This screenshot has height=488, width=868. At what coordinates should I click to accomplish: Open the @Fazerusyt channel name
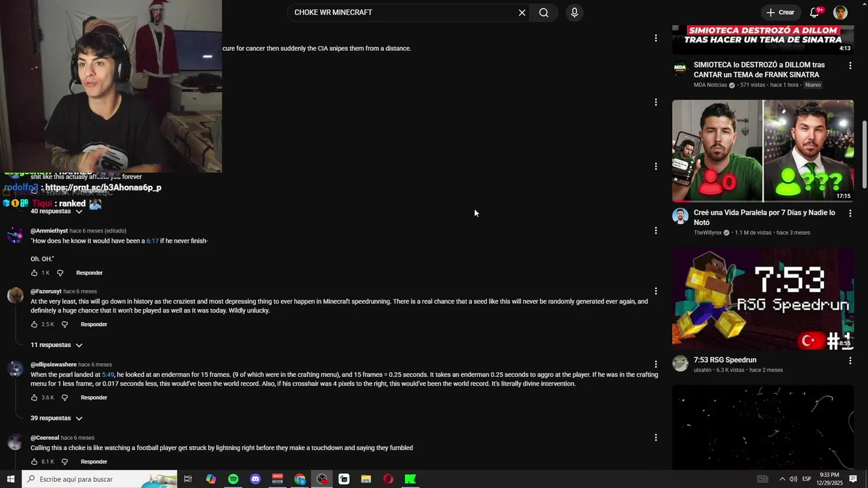pos(46,291)
